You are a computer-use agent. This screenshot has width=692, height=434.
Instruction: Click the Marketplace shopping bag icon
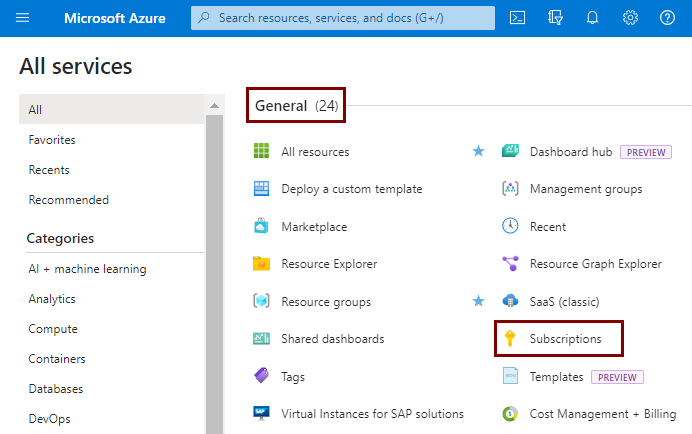click(x=261, y=226)
